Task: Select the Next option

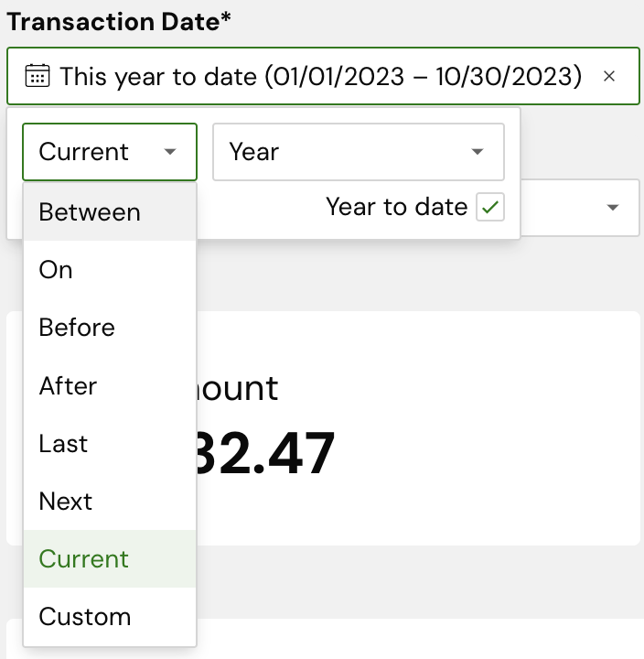Action: click(66, 502)
